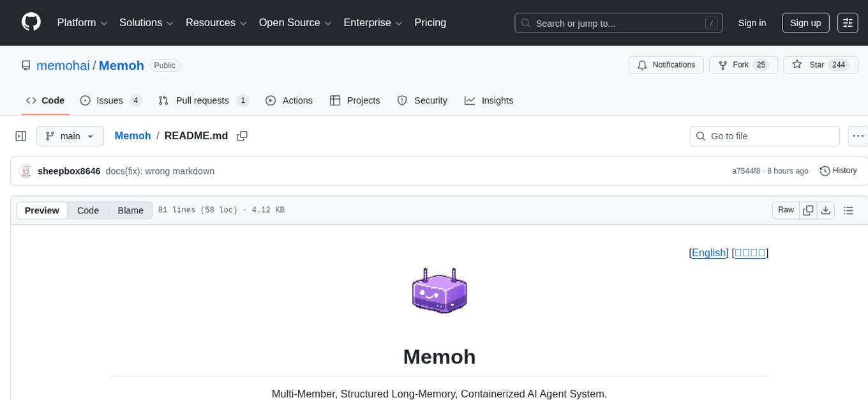Viewport: 868px width, 400px height.
Task: Show the repository file tree sidebar
Action: (x=20, y=135)
